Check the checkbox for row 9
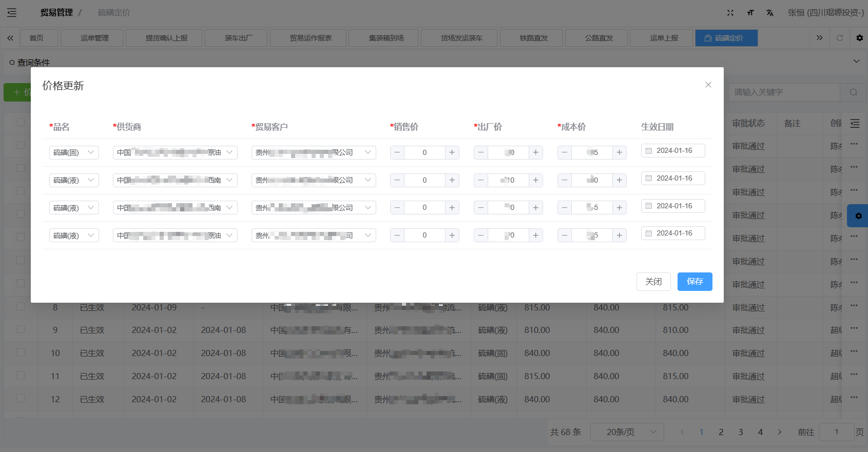 (21, 329)
